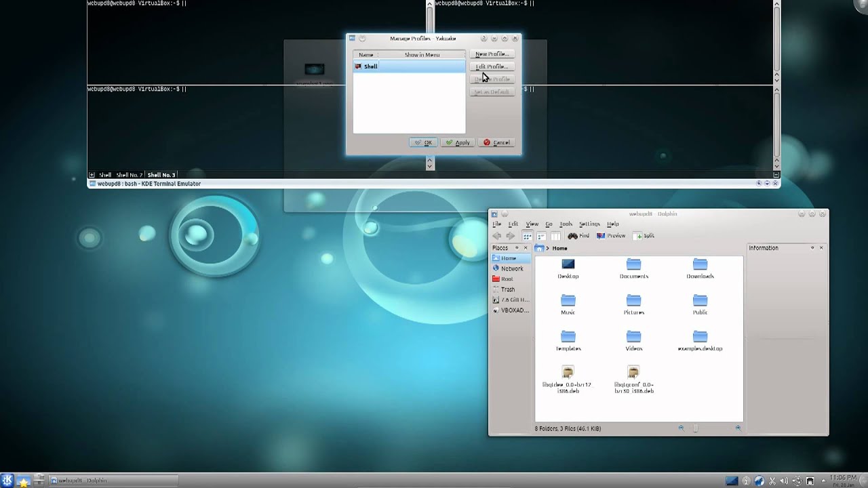Click Home in the Dolphin breadcrumb
This screenshot has height=488, width=868.
pos(559,248)
